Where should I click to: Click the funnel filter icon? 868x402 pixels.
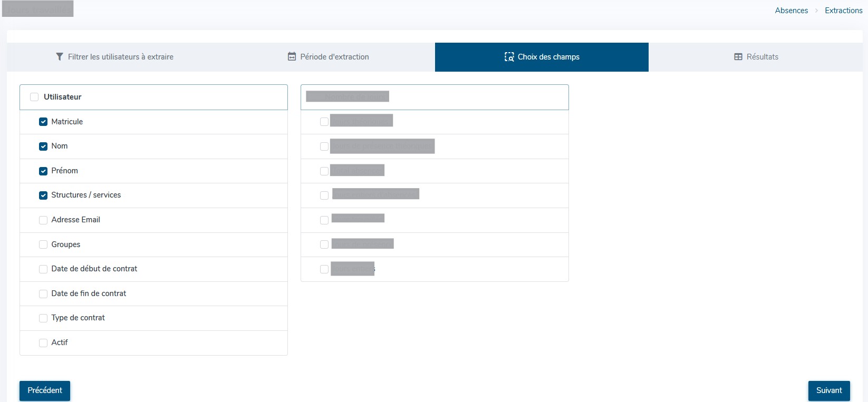60,57
